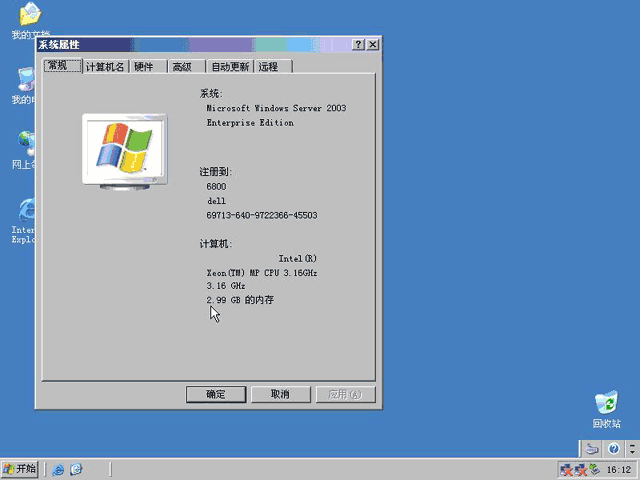
Task: Open the 开始 Start menu
Action: [20, 469]
